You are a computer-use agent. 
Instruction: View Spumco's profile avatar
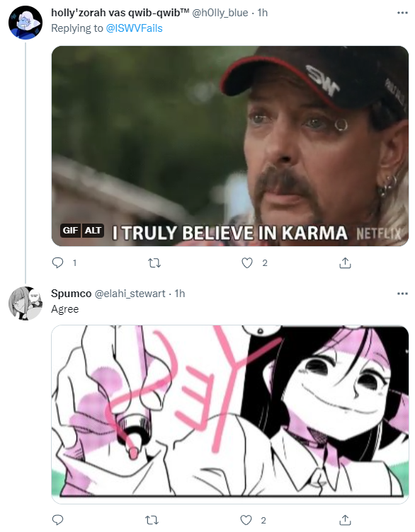click(x=25, y=303)
